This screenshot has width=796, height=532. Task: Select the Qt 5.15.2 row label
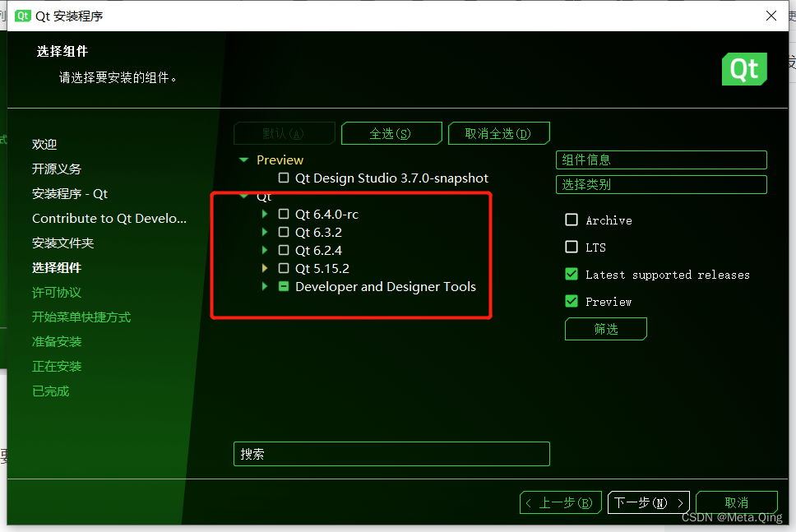click(x=322, y=269)
